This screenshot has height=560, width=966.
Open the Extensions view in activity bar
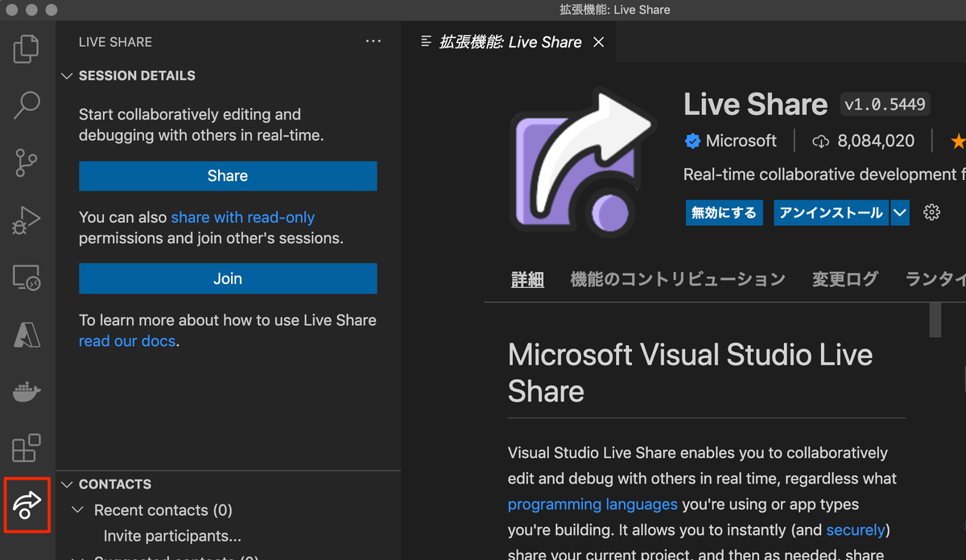pyautogui.click(x=27, y=448)
